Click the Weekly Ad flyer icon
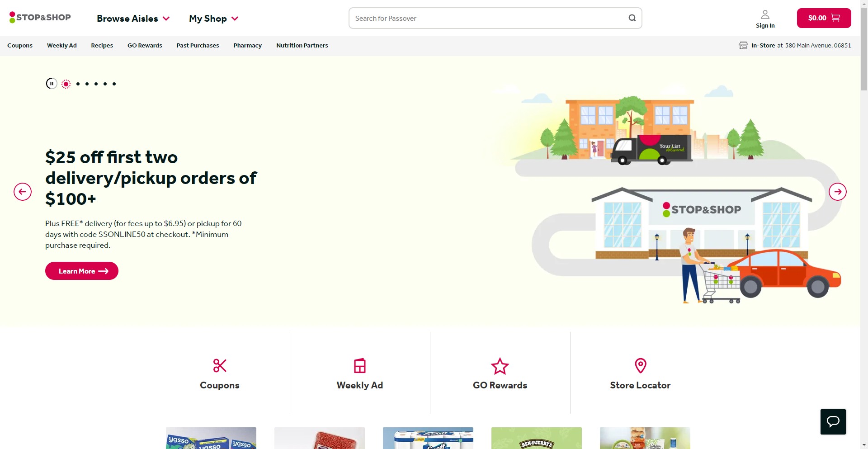This screenshot has width=868, height=449. 360,365
